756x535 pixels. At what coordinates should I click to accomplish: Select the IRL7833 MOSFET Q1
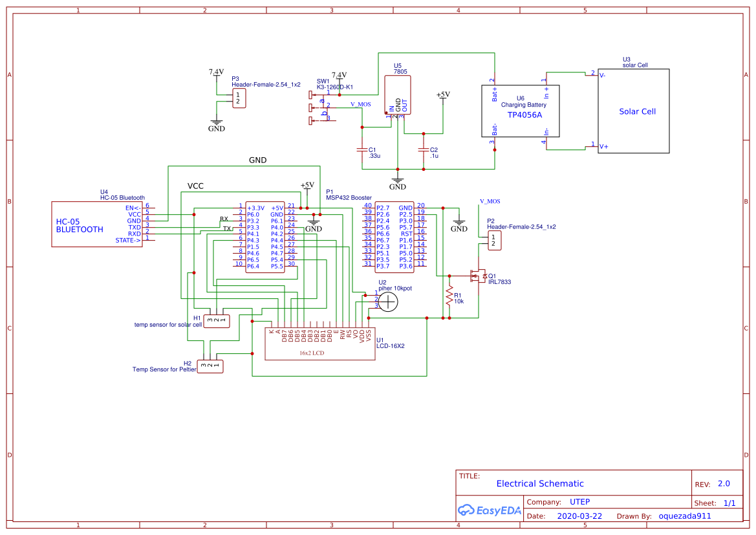[479, 276]
